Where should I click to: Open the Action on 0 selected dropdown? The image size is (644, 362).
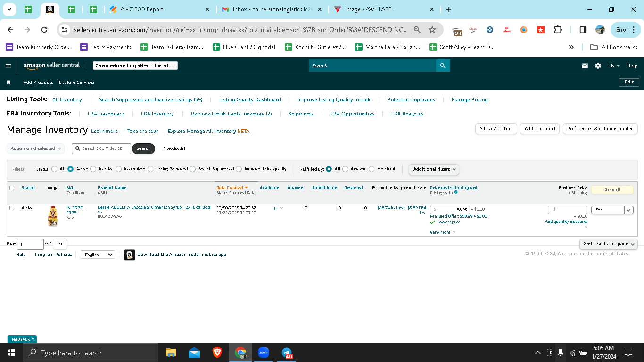pyautogui.click(x=35, y=148)
